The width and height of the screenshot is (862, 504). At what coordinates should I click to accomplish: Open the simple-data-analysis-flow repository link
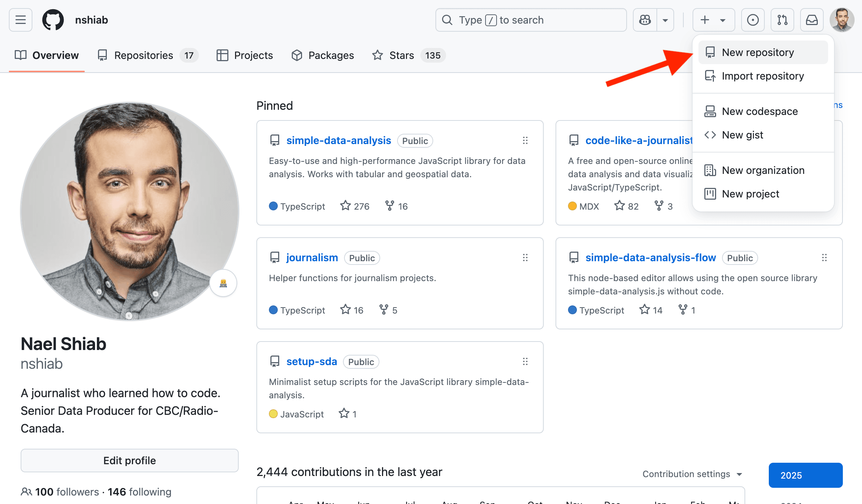(651, 258)
